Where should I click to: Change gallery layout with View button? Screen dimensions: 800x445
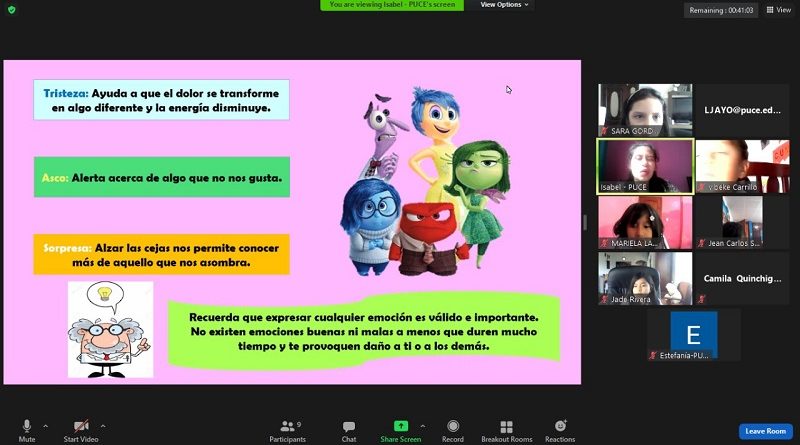[779, 10]
